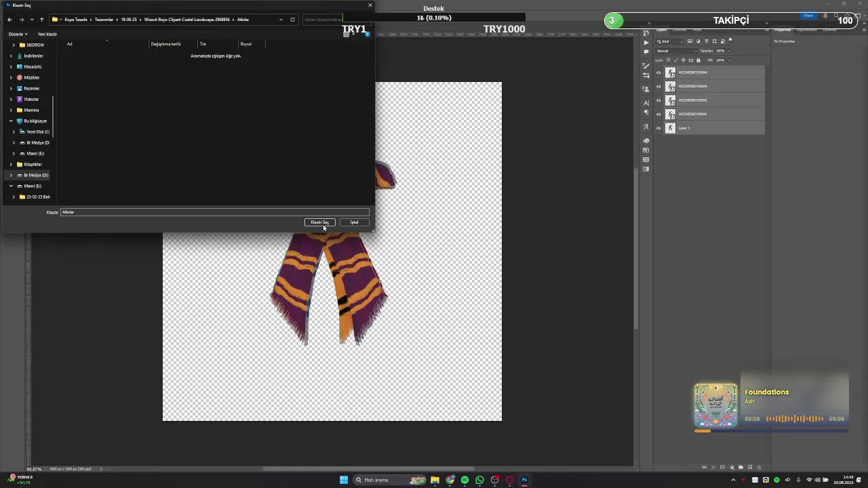868x488 pixels.
Task: Filter layers by type layer icon
Action: point(706,41)
